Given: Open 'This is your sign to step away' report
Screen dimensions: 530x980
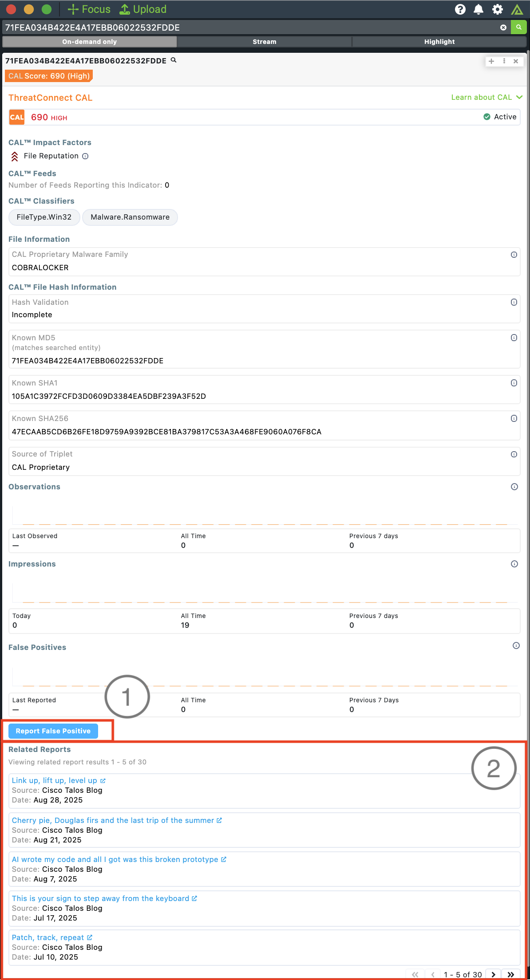Looking at the screenshot, I should click(x=104, y=898).
